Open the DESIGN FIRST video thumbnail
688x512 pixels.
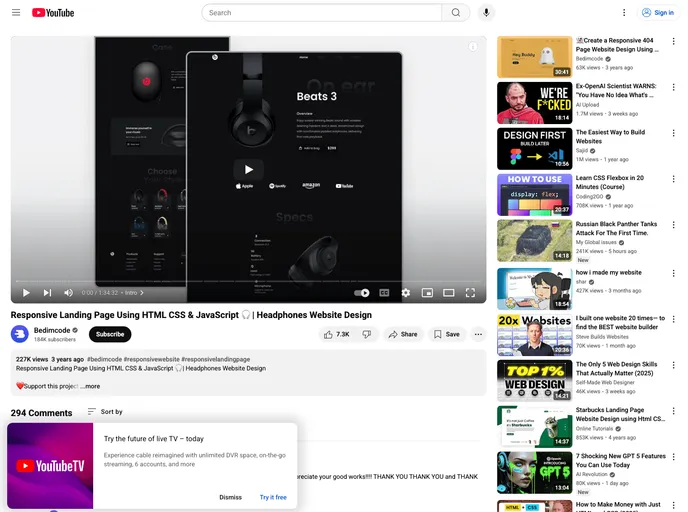(x=534, y=149)
